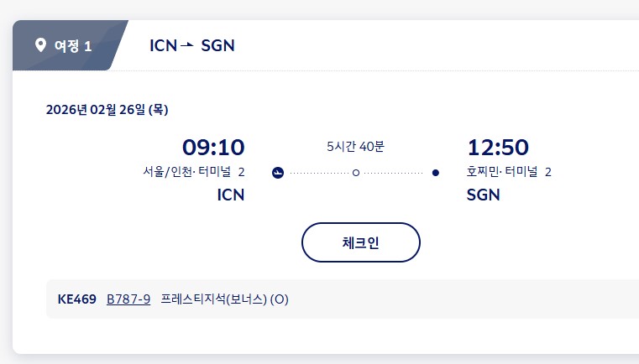Click the 5시간 40분 flight duration

[x=355, y=147]
